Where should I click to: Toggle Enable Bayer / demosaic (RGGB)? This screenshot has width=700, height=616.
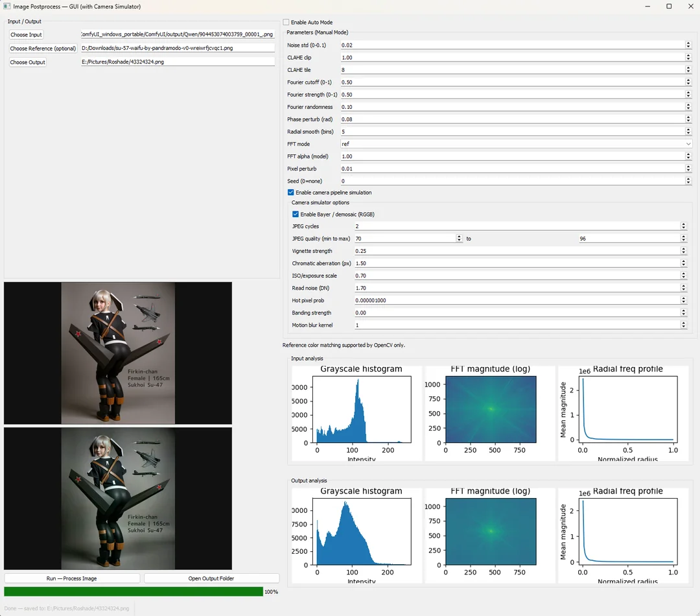coord(296,214)
